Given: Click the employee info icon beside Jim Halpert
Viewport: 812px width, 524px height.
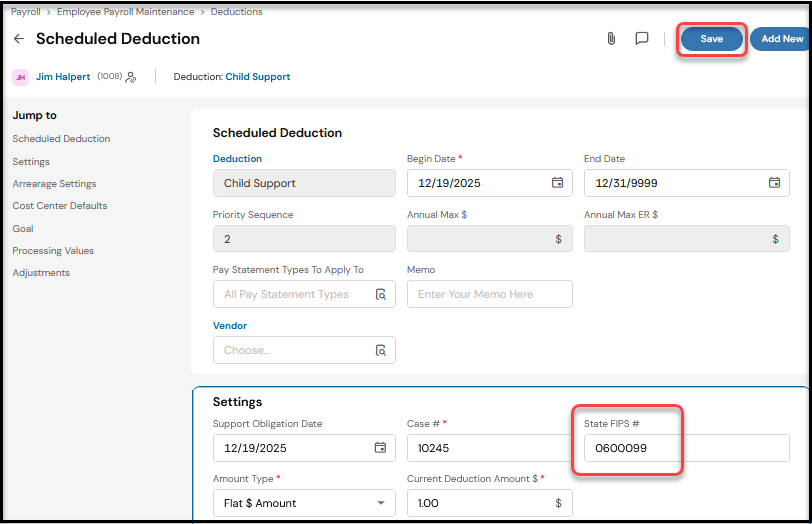Looking at the screenshot, I should (x=131, y=77).
